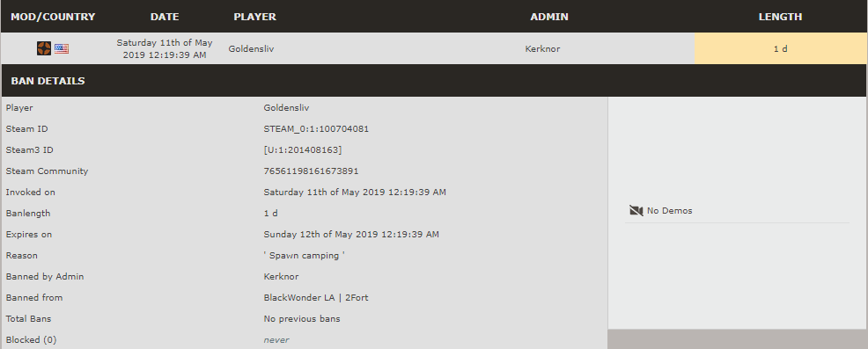Click the BAN DETAILS header bar
868x349 pixels.
[433, 81]
